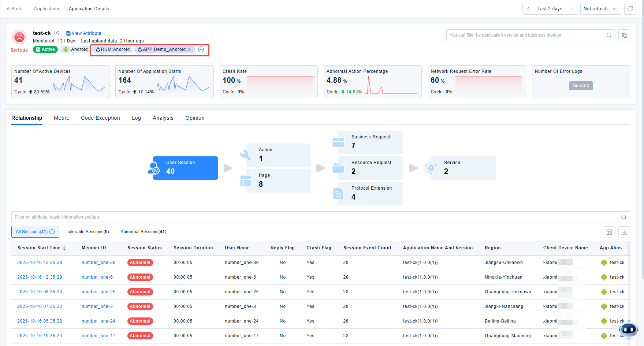Switch to the Code Exception tab

pyautogui.click(x=100, y=118)
